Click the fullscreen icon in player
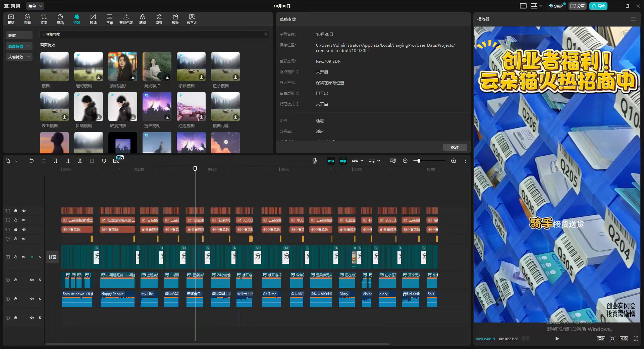Screen dimensions: 644x349 coord(636,339)
